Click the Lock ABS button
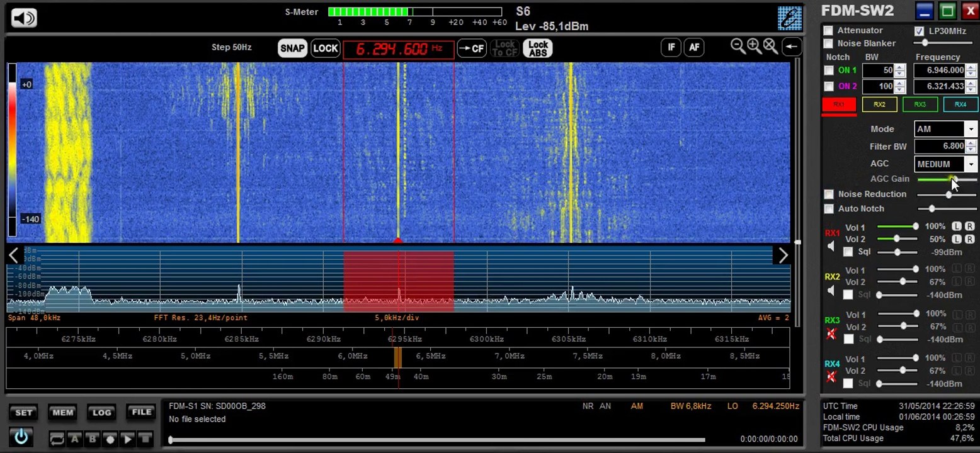Viewport: 980px width, 453px height. coord(538,48)
